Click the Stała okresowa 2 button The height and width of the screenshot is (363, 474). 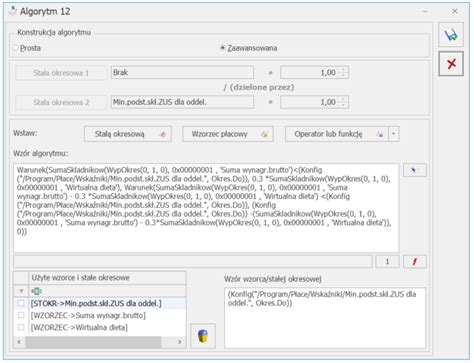(x=61, y=102)
